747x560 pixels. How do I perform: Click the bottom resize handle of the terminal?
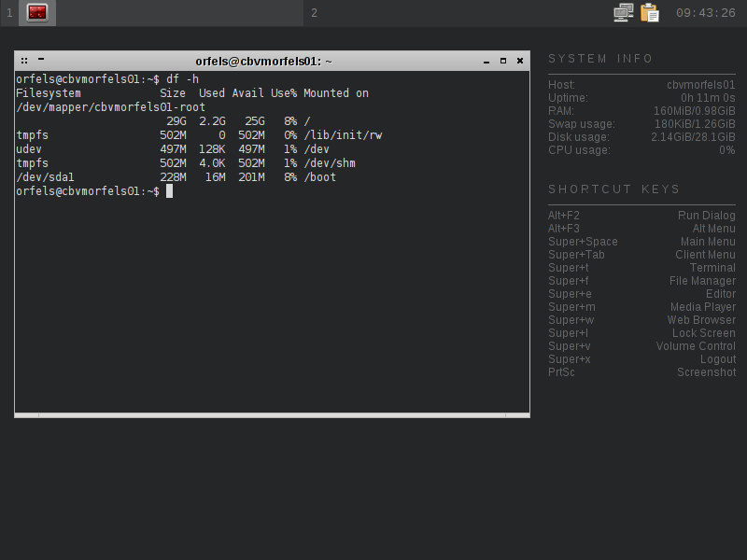(272, 414)
